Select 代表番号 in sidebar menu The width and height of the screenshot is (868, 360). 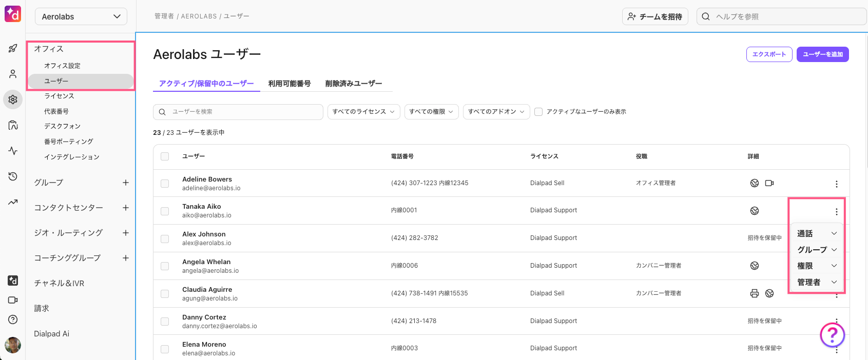click(x=56, y=111)
